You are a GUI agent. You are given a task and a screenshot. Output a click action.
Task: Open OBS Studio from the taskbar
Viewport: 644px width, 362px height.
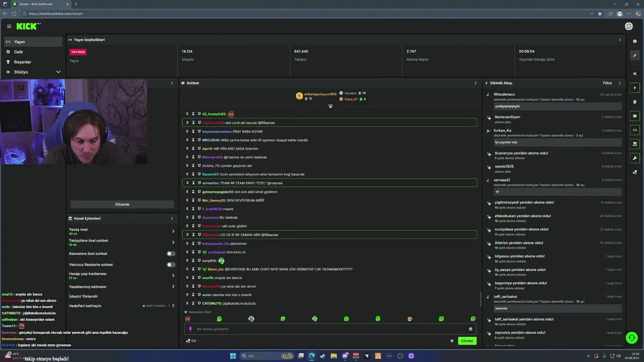tap(400, 356)
